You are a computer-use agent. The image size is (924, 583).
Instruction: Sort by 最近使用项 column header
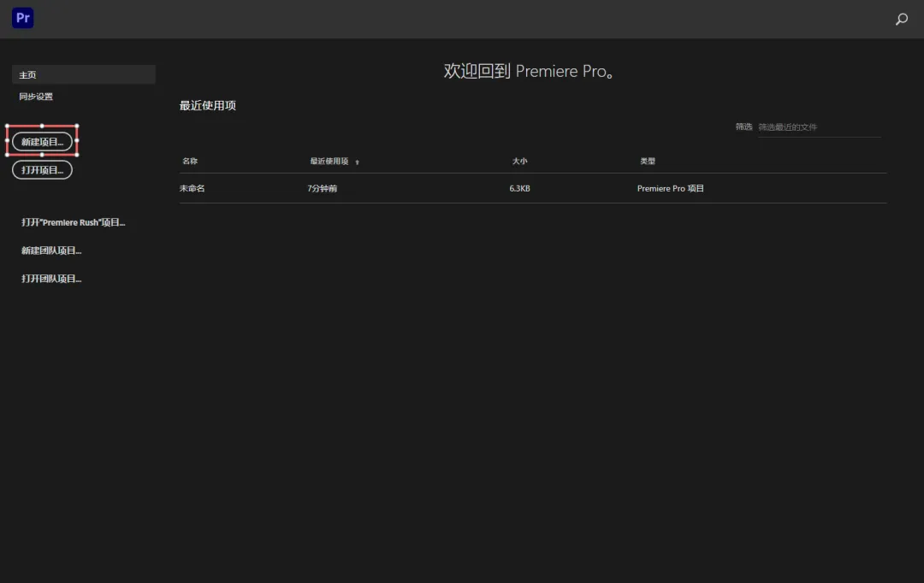tap(329, 162)
